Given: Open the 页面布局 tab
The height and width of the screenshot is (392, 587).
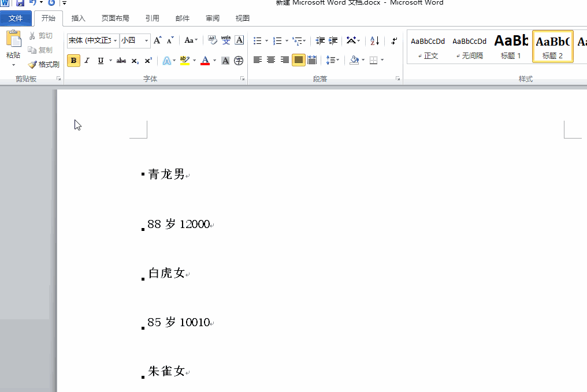Looking at the screenshot, I should click(x=115, y=18).
